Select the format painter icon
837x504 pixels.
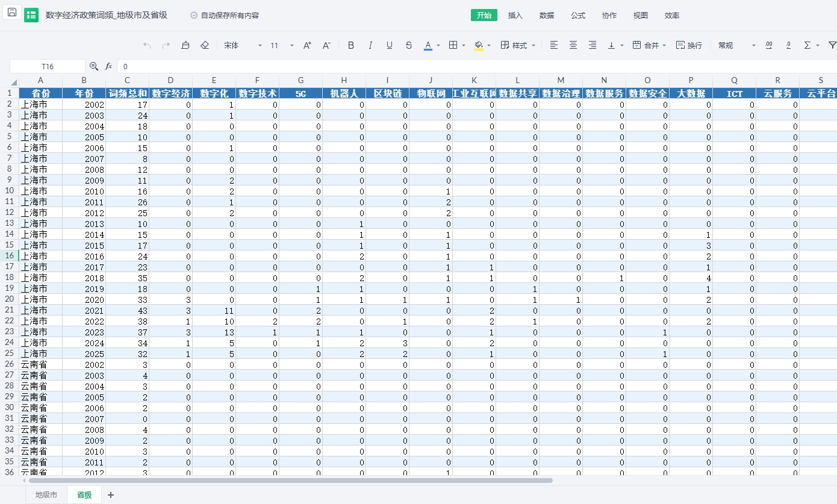click(x=185, y=45)
